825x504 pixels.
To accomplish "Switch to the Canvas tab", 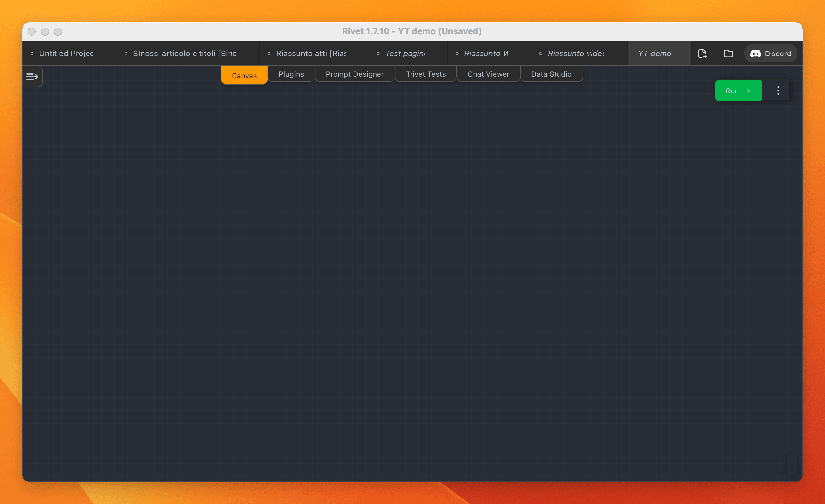I will pyautogui.click(x=244, y=75).
